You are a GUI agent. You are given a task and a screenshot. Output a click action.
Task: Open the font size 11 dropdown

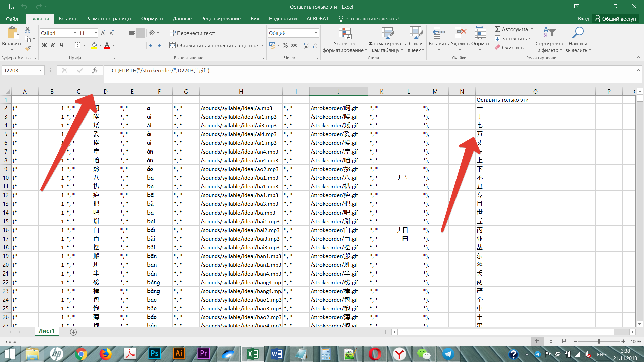pyautogui.click(x=95, y=33)
